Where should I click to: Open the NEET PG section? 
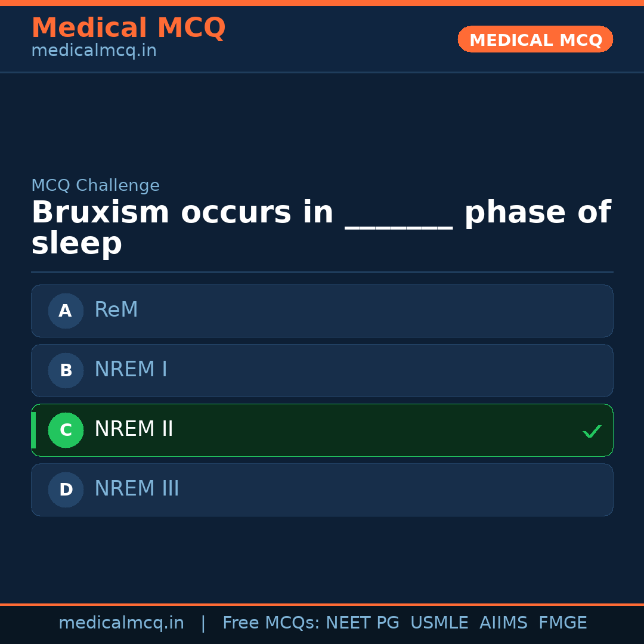362,623
